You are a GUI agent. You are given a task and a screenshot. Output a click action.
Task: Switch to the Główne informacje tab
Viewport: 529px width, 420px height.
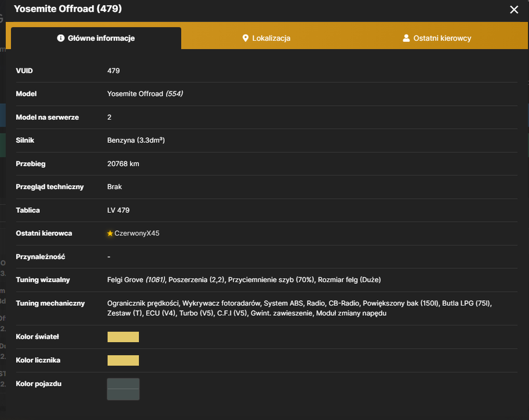pyautogui.click(x=96, y=38)
